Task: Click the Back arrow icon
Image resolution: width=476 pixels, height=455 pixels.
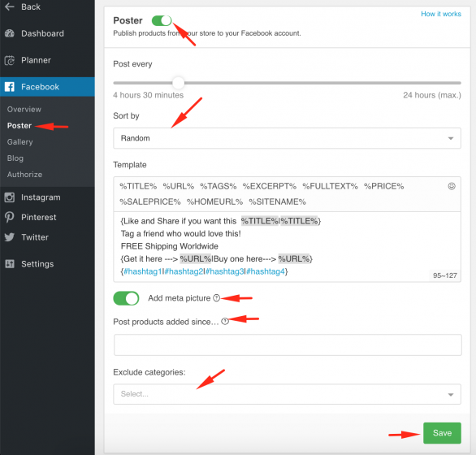Action: (10, 6)
